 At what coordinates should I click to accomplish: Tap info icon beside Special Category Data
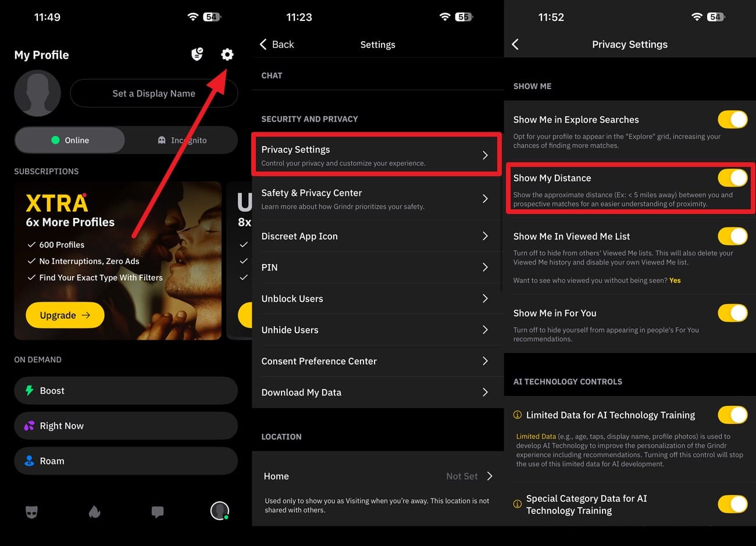pyautogui.click(x=518, y=504)
